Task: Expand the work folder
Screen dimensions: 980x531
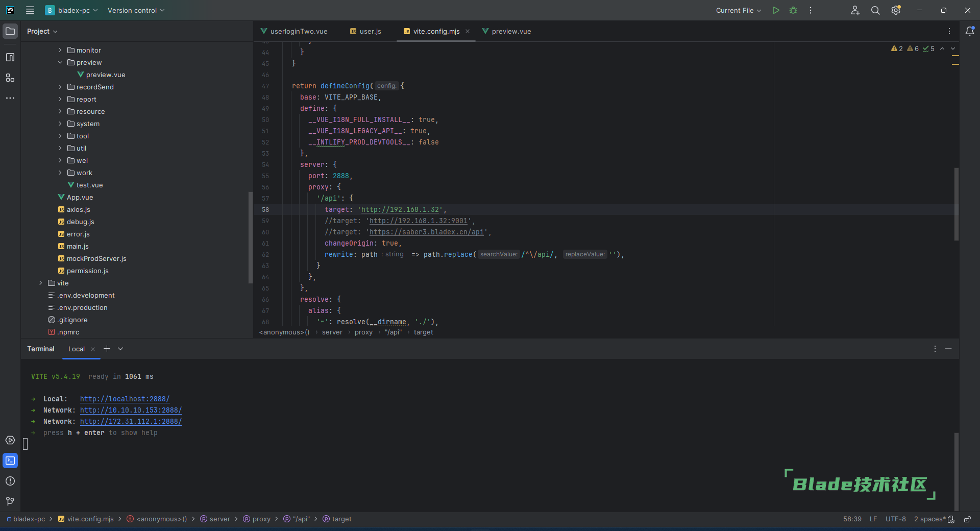Action: click(x=60, y=173)
